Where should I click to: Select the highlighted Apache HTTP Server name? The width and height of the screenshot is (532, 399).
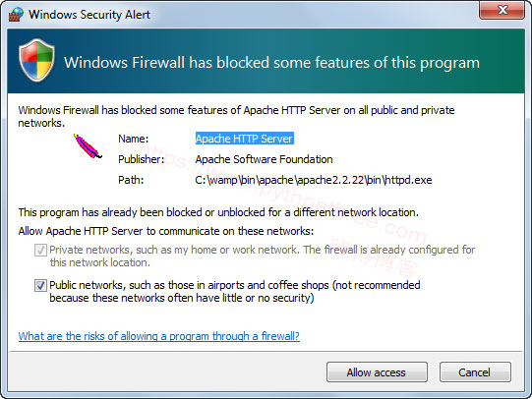tap(244, 139)
